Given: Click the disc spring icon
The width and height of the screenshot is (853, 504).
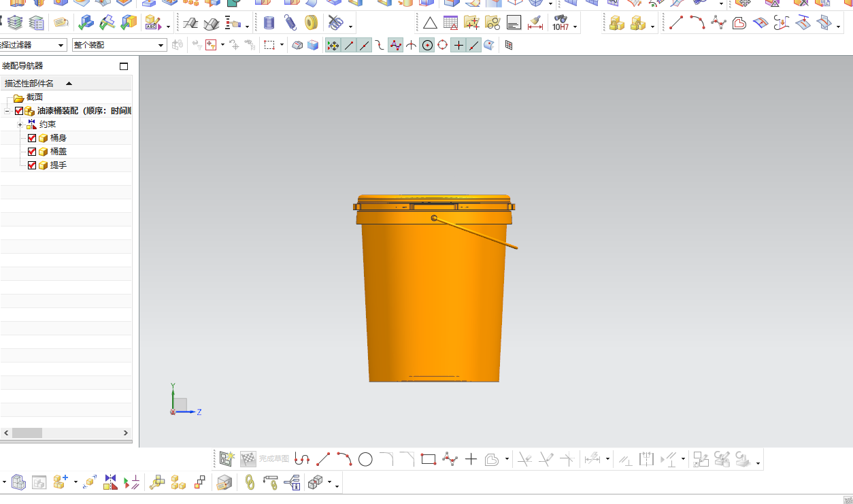Looking at the screenshot, I should click(x=312, y=23).
